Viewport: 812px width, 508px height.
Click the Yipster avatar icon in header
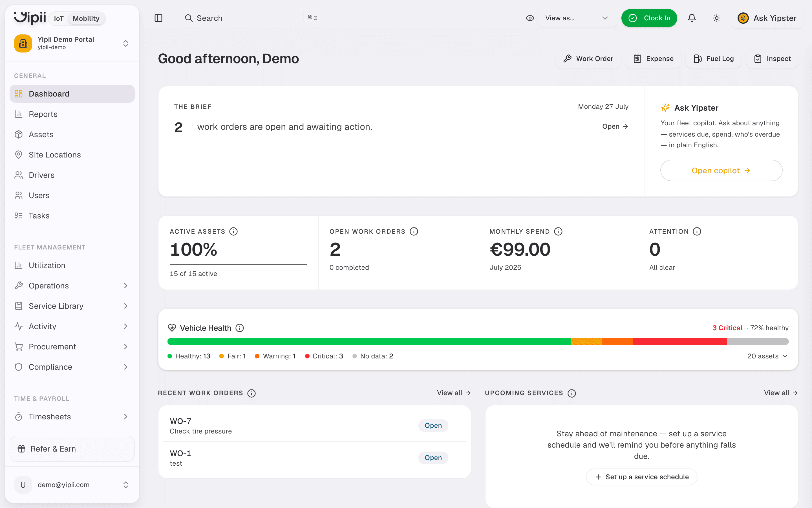point(743,18)
